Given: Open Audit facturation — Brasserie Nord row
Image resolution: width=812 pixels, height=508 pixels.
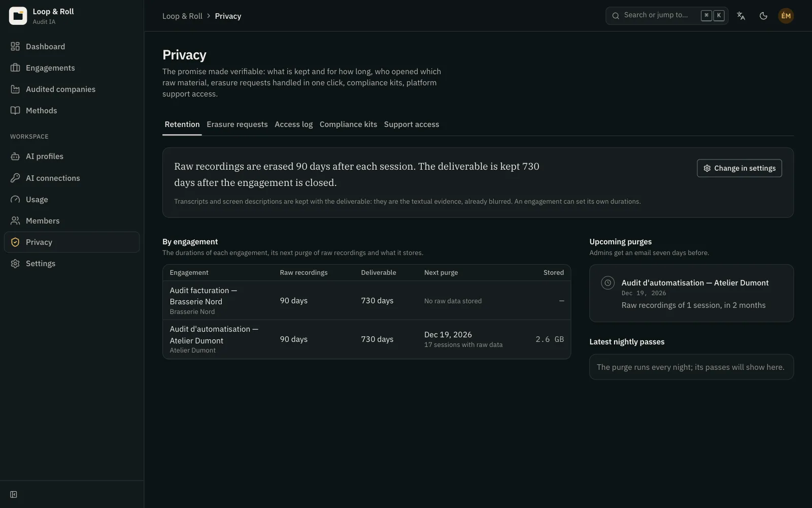Looking at the screenshot, I should tap(366, 301).
